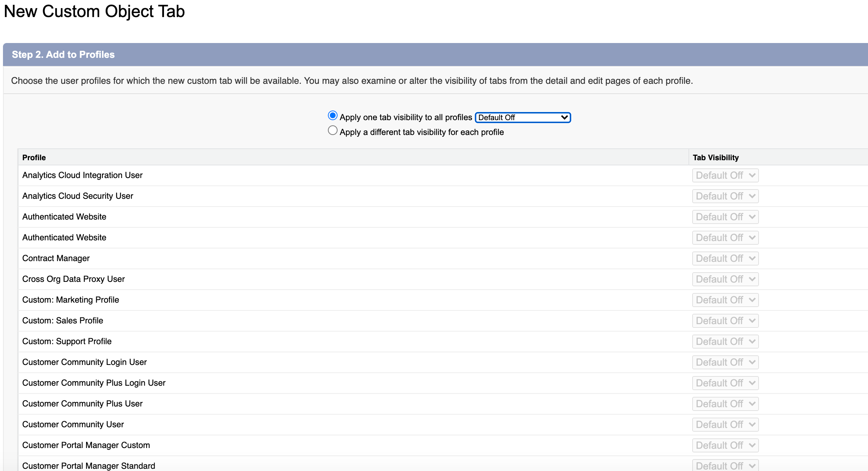Open visibility dropdown for Customer Community Plus User
The width and height of the screenshot is (868, 471).
(725, 404)
